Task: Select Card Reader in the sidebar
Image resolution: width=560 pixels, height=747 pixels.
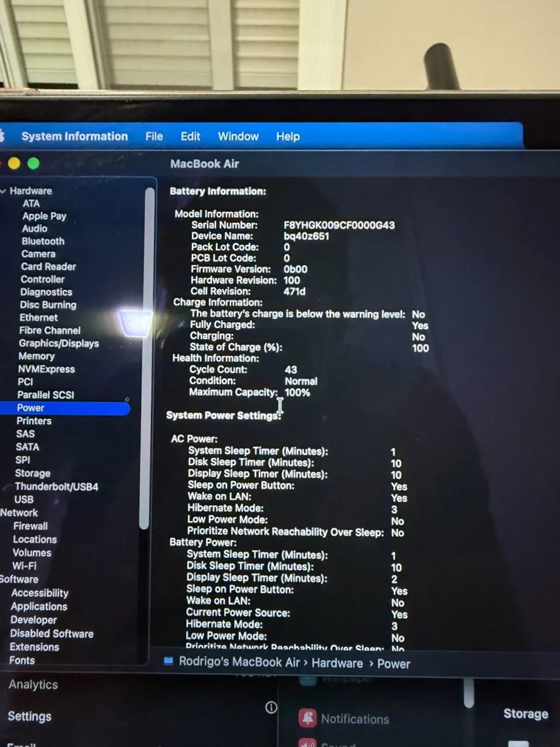Action: pos(48,267)
